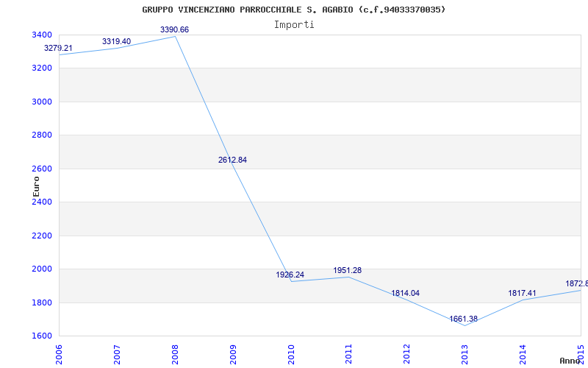Click the 2010 x-axis year label
Image resolution: width=588 pixels, height=368 pixels.
pyautogui.click(x=290, y=353)
